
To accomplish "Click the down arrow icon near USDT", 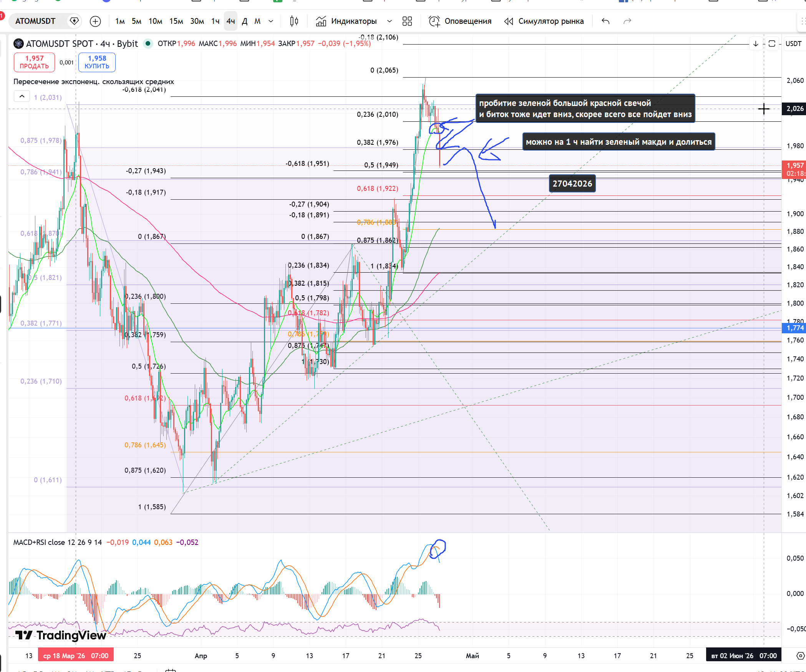I will pyautogui.click(x=756, y=44).
